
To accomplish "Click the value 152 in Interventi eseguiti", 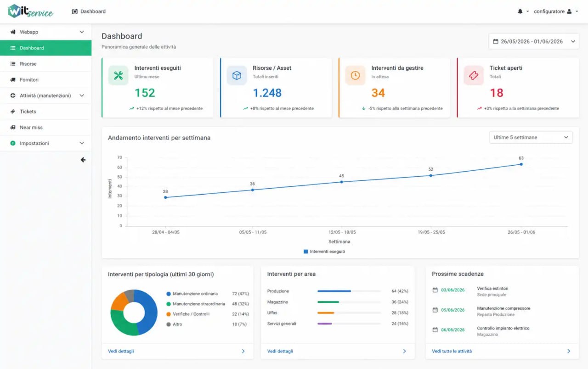I will (145, 93).
